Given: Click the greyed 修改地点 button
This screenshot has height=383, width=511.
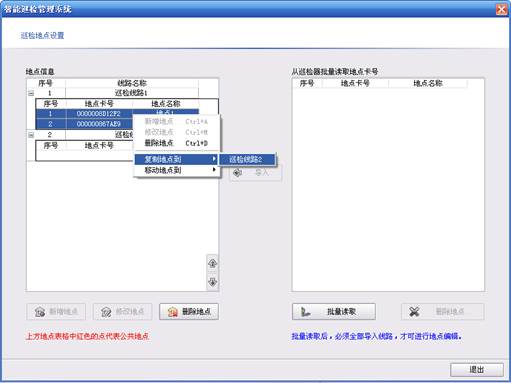Looking at the screenshot, I should [x=122, y=312].
